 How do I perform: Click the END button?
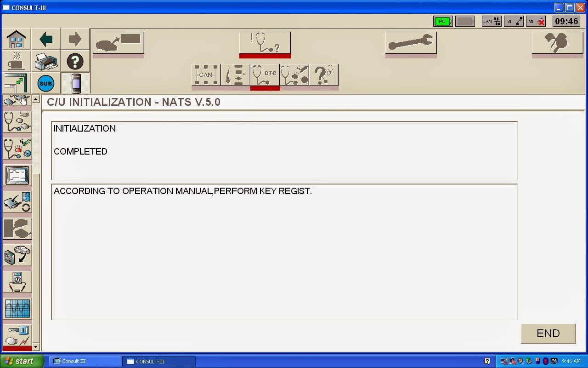tap(548, 333)
